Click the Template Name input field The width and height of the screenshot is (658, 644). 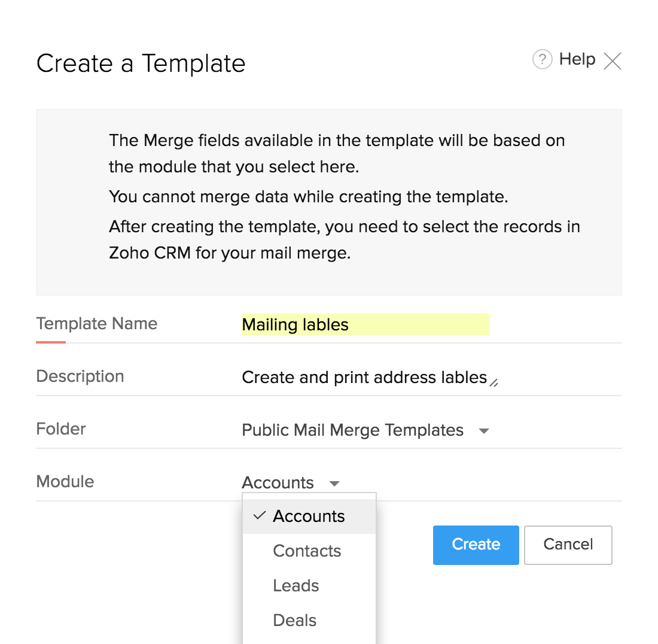click(x=365, y=325)
